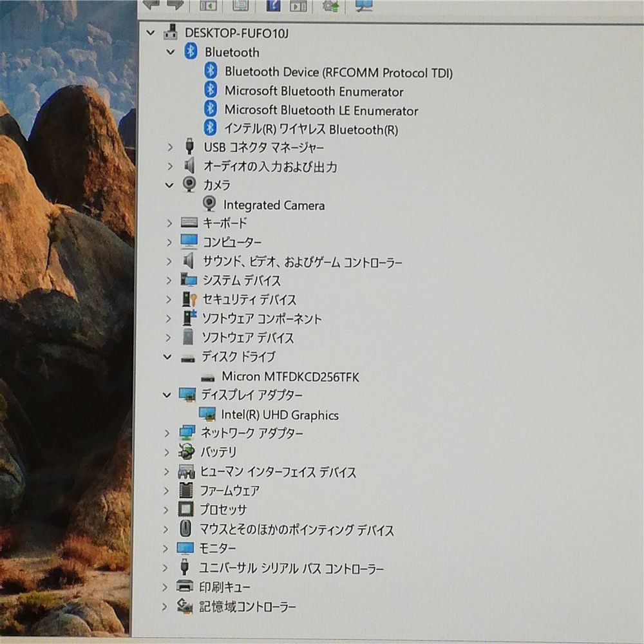Expand the ネットワーク アダプター category
The height and width of the screenshot is (644, 644).
(167, 433)
